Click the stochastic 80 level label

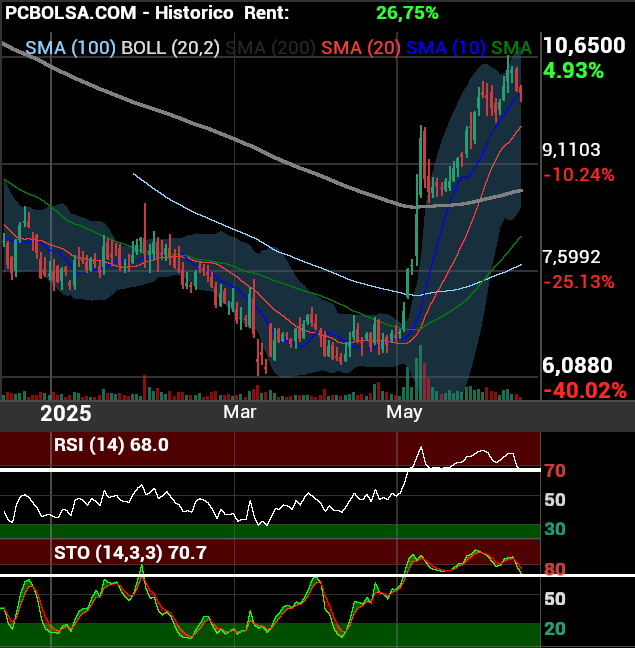[555, 569]
